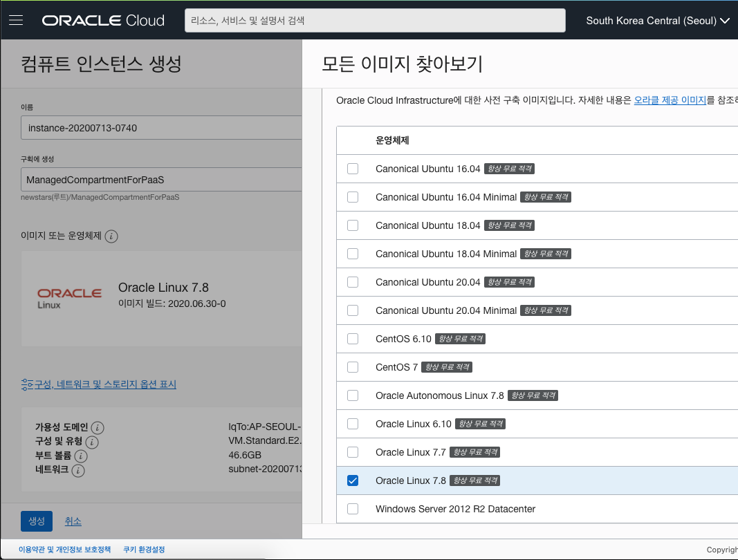Check Windows Server 2012 R2 Datacenter
738x560 pixels.
[353, 509]
